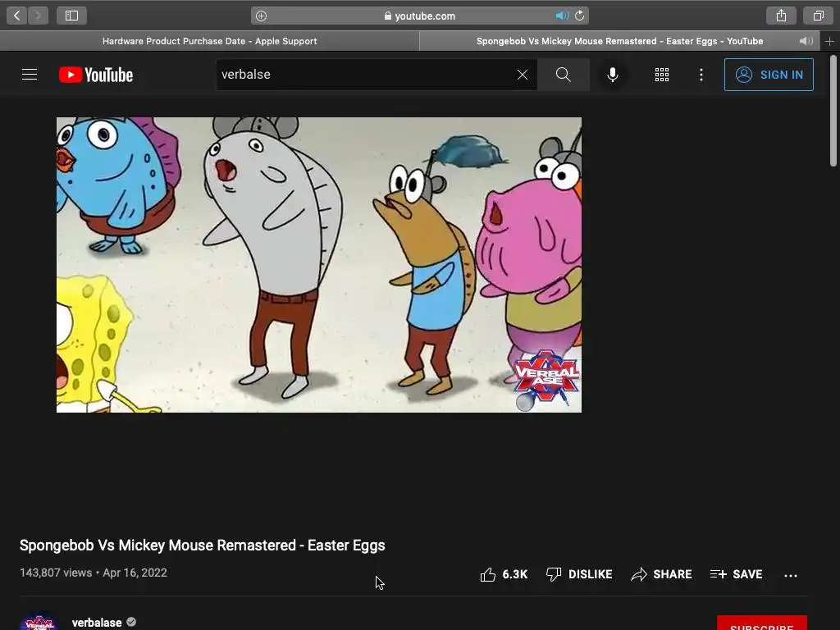Switch to Hardware Product Purchase Date tab

pos(209,41)
